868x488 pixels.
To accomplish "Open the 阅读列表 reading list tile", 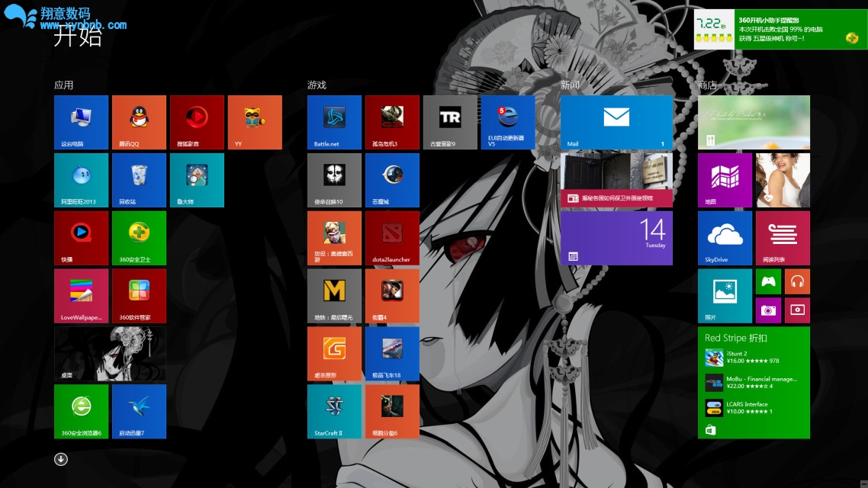I will (x=783, y=238).
